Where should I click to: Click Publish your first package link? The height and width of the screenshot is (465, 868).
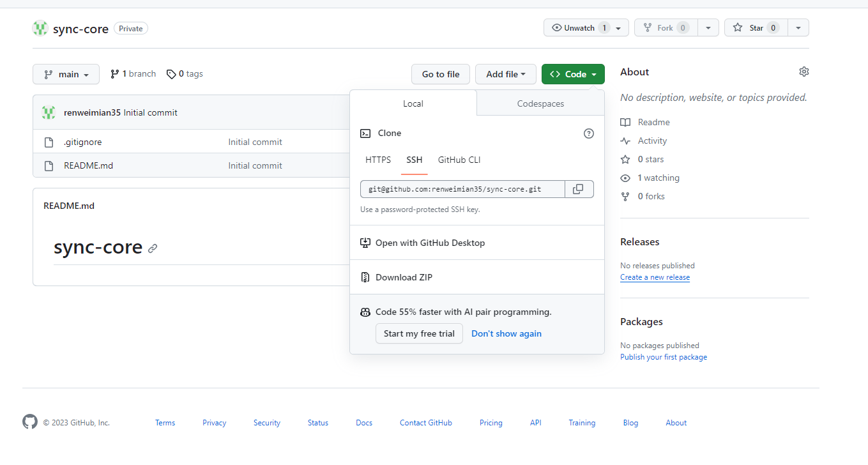point(664,357)
